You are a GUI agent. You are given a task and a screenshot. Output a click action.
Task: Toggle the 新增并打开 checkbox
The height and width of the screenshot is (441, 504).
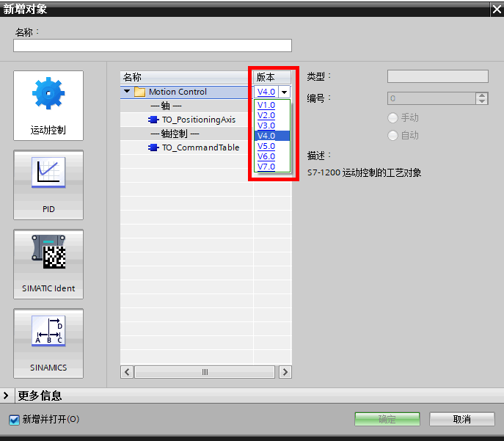pos(14,420)
